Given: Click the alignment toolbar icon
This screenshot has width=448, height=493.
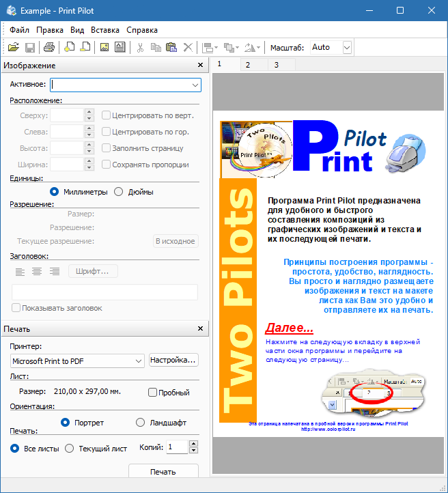Looking at the screenshot, I should (208, 48).
